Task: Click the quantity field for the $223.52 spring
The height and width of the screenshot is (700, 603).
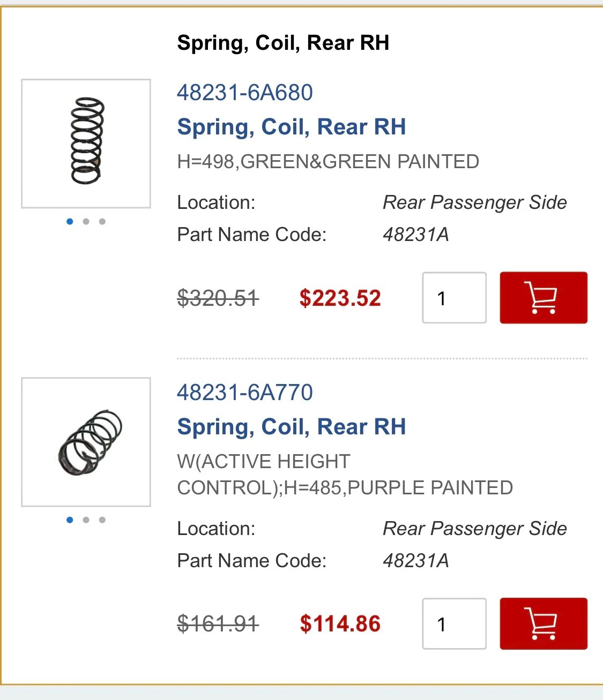Action: coord(453,298)
